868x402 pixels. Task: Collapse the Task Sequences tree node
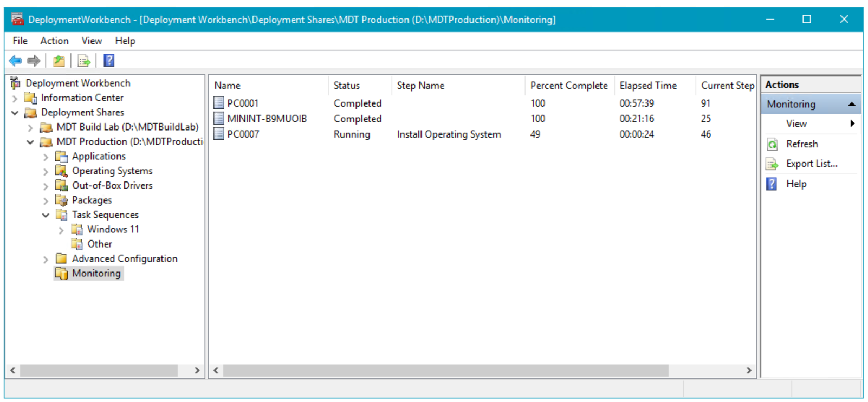coord(46,215)
